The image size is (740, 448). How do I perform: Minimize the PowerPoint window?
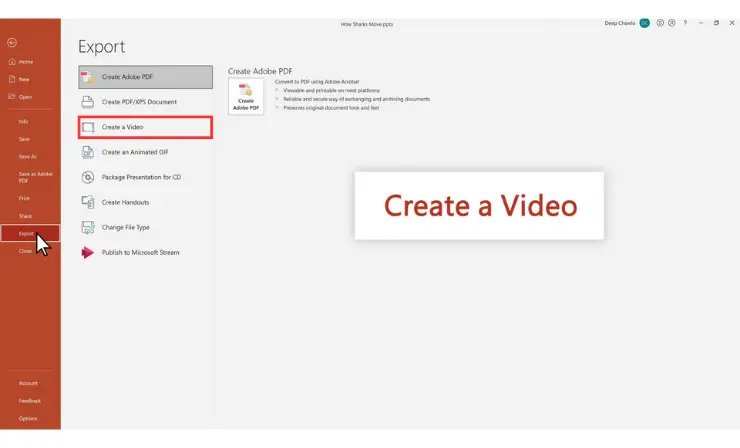[x=701, y=23]
